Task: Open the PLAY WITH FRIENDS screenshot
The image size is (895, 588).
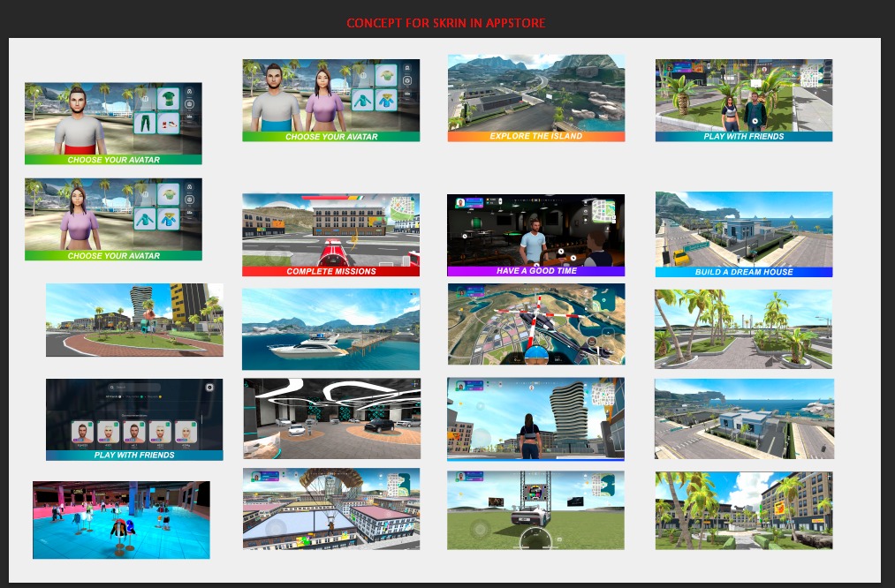Action: [743, 100]
